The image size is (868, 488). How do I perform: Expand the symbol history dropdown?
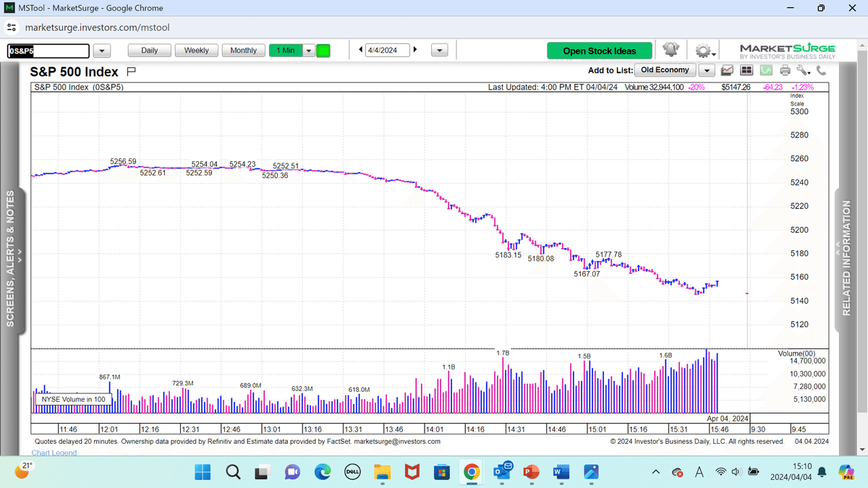(101, 51)
